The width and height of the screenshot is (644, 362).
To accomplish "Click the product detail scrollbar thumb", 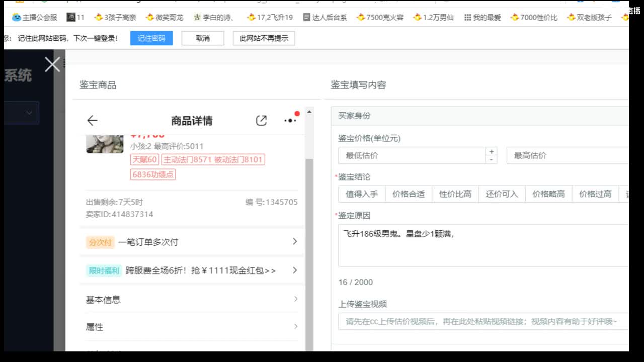I will [309, 254].
